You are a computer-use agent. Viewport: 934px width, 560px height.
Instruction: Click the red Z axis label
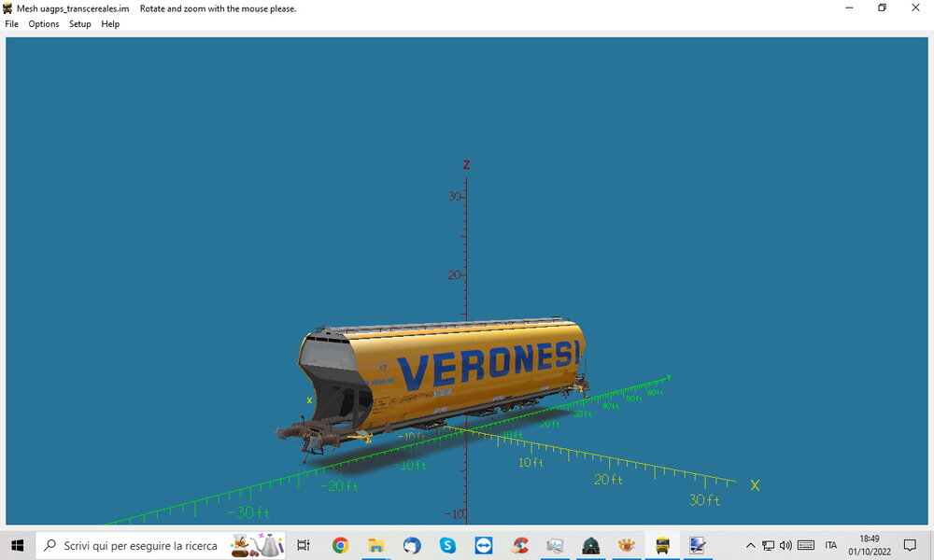point(466,165)
